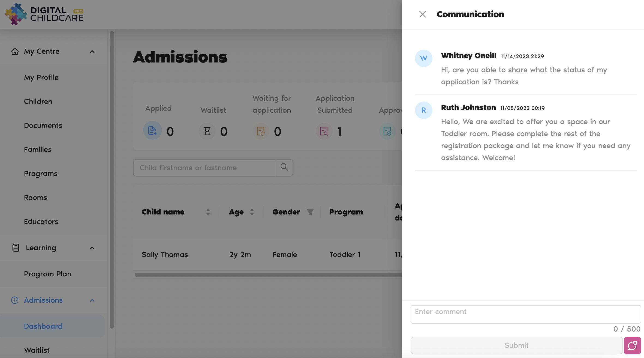Click the Application Submitted icon
Image resolution: width=644 pixels, height=358 pixels.
coord(324,132)
